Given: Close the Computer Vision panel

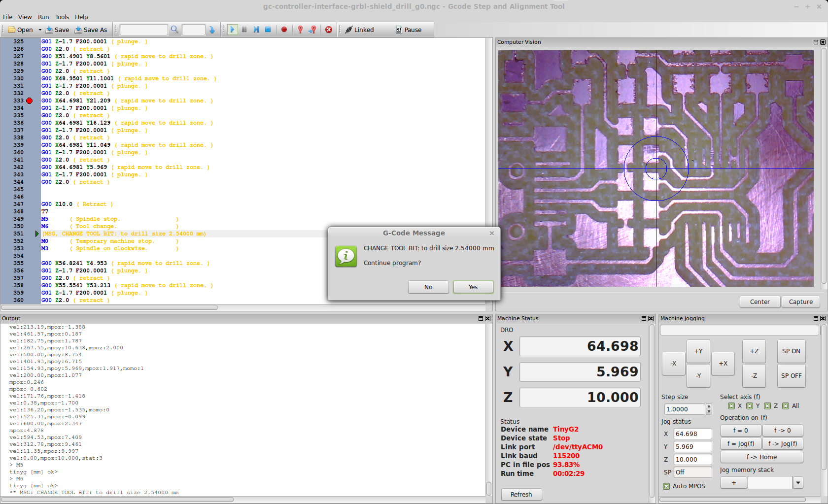Looking at the screenshot, I should (823, 42).
